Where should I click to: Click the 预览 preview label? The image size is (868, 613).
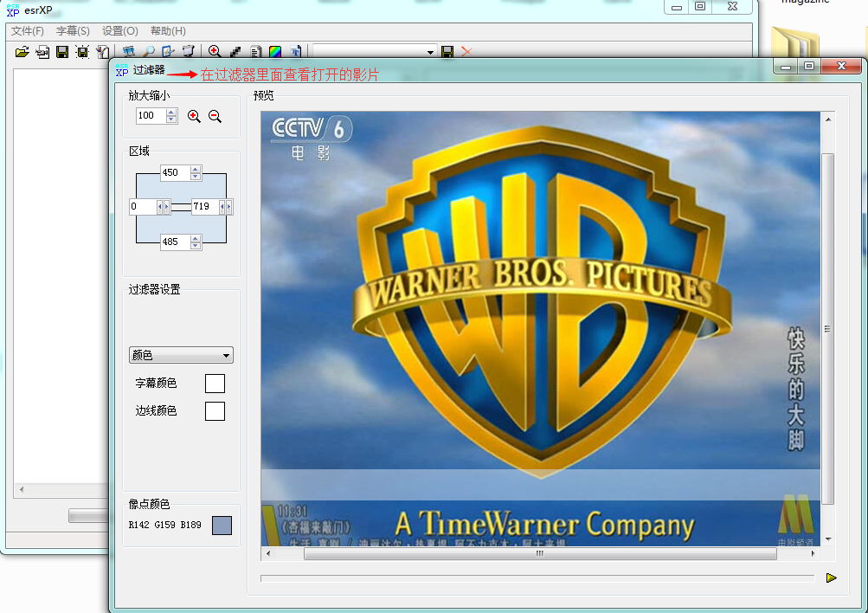click(263, 96)
